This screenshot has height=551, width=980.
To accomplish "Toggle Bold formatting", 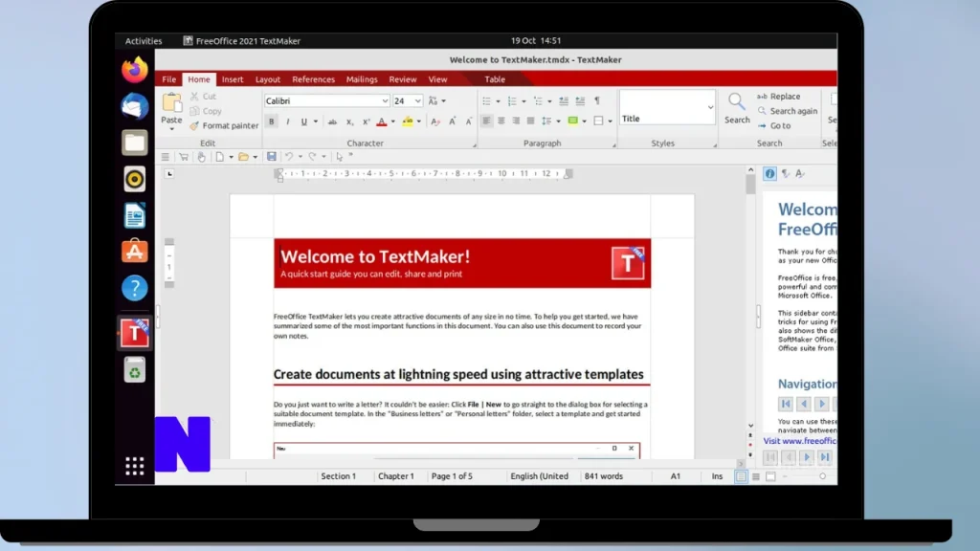I will click(x=271, y=121).
